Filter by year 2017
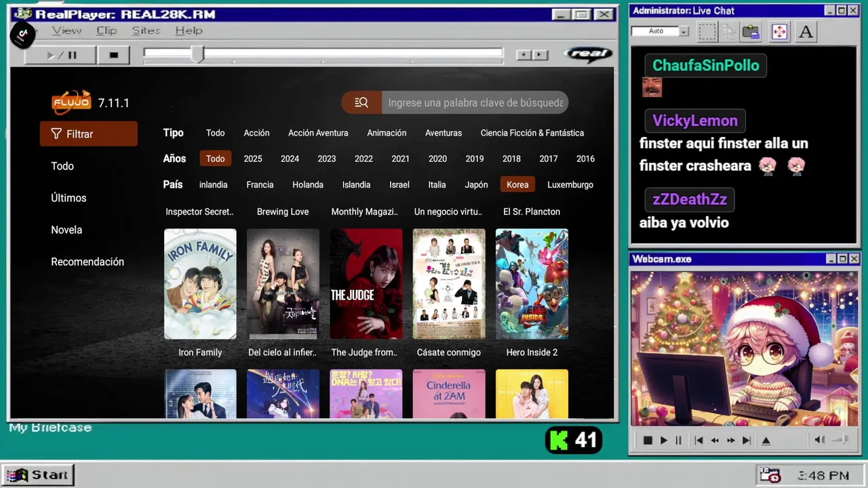Image resolution: width=868 pixels, height=488 pixels. pos(549,159)
